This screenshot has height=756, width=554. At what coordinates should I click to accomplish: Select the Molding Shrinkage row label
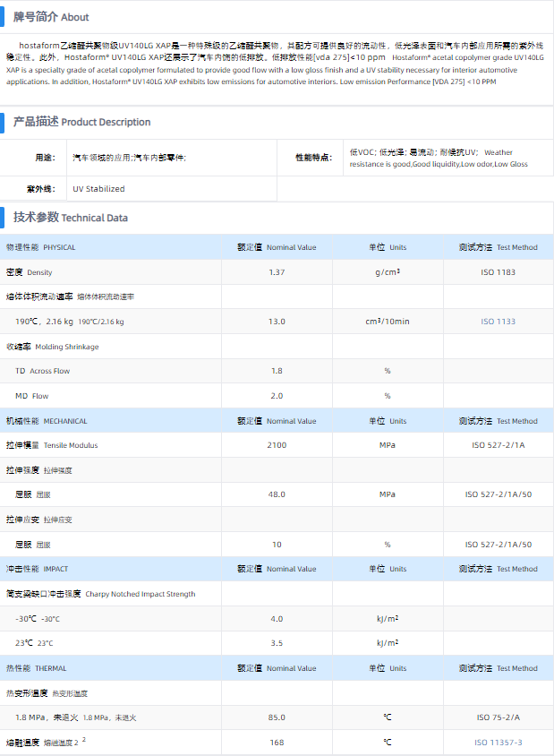coord(52,347)
